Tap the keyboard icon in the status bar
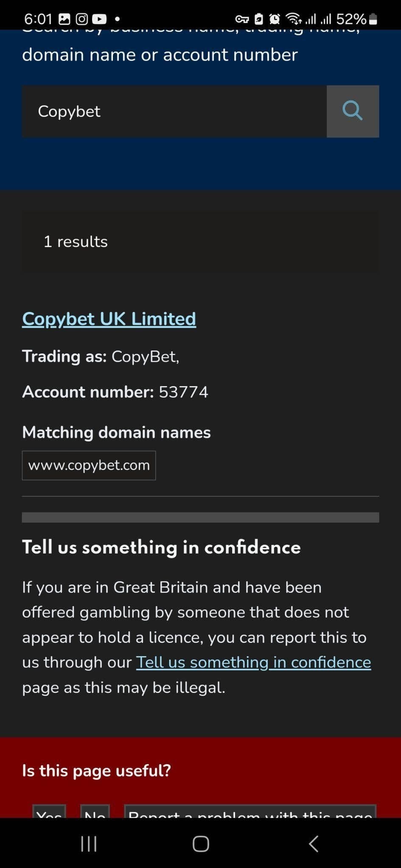Viewport: 401px width, 868px height. (241, 19)
